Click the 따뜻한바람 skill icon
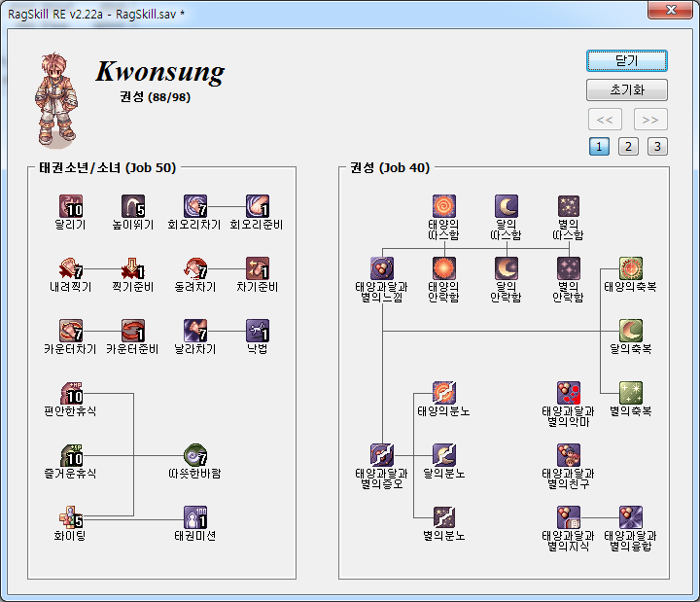Screen dimensions: 700x602 point(195,455)
